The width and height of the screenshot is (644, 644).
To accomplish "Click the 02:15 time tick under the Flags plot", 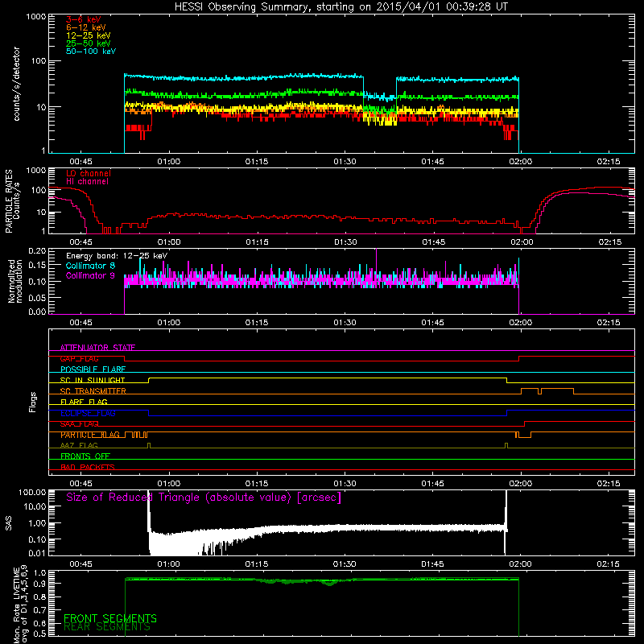I will pos(609,484).
